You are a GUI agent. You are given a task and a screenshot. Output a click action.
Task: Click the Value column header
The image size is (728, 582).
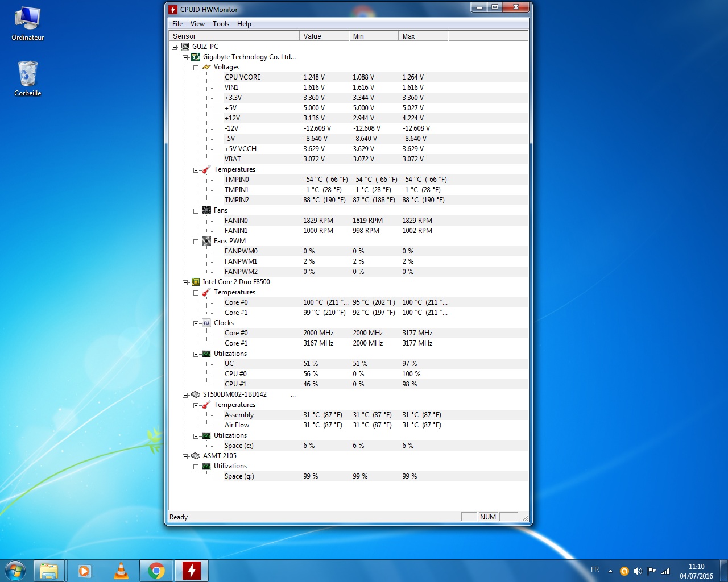pyautogui.click(x=324, y=36)
